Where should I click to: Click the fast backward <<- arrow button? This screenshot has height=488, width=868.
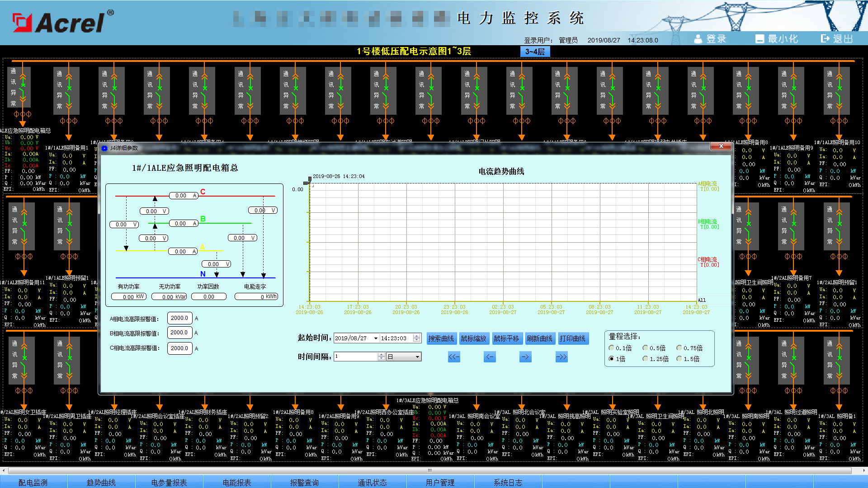tap(454, 357)
